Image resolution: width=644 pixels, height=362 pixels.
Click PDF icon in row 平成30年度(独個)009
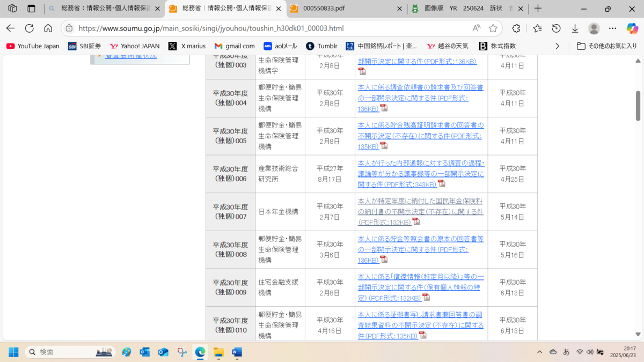point(426,297)
